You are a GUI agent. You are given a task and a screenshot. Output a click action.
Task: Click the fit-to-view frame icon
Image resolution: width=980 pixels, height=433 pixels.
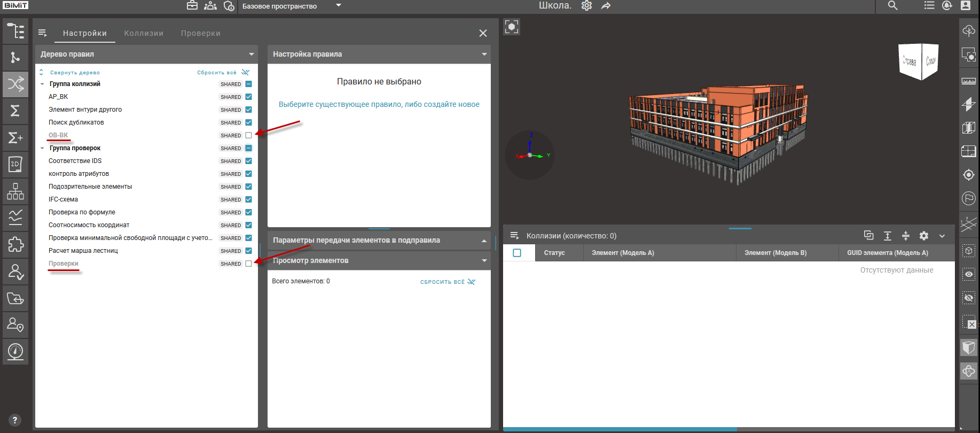(512, 27)
